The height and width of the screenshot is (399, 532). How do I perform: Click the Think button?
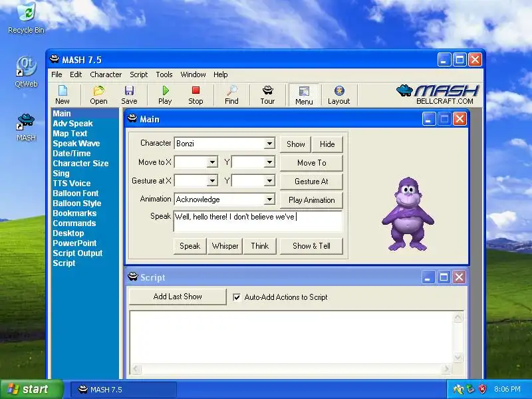tap(259, 246)
